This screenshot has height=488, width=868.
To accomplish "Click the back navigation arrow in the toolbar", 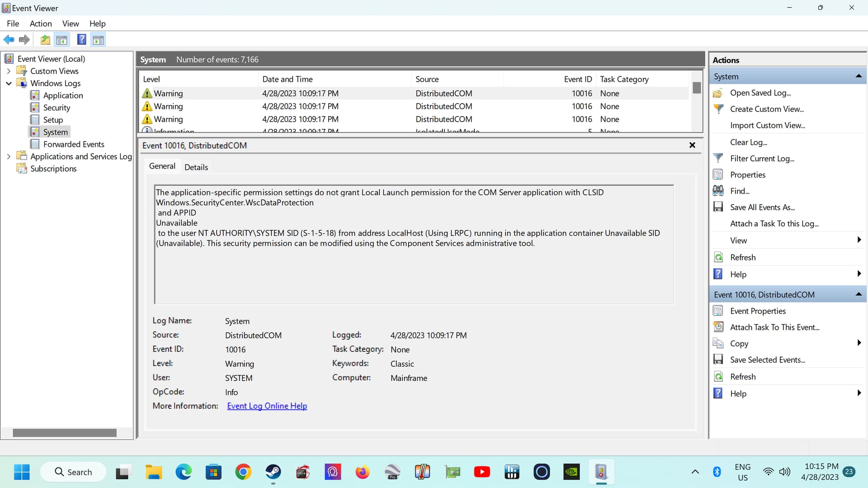I will tap(9, 40).
